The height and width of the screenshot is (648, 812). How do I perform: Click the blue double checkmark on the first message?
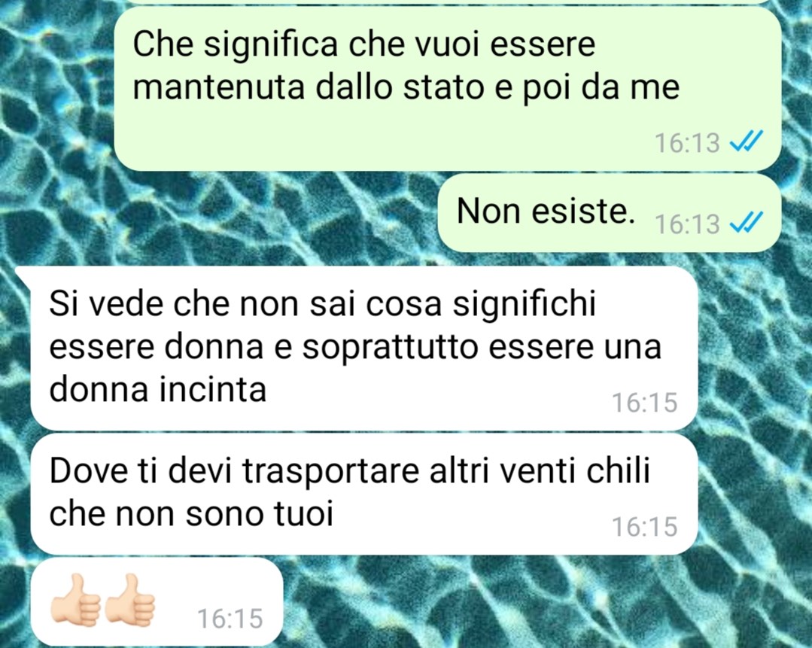(x=747, y=141)
